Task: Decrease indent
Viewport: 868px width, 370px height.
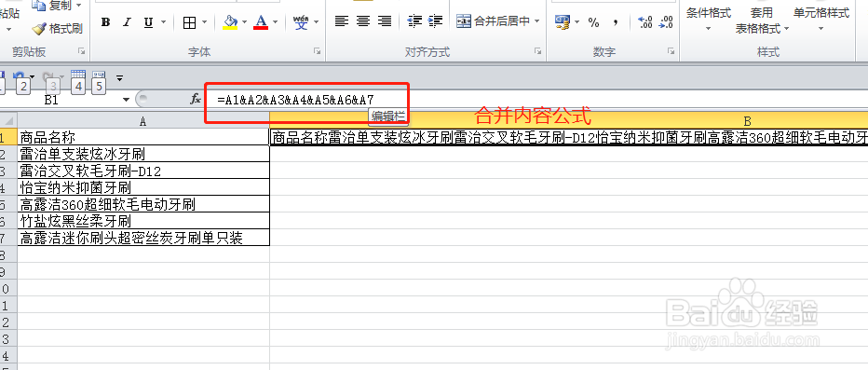Action: 414,21
